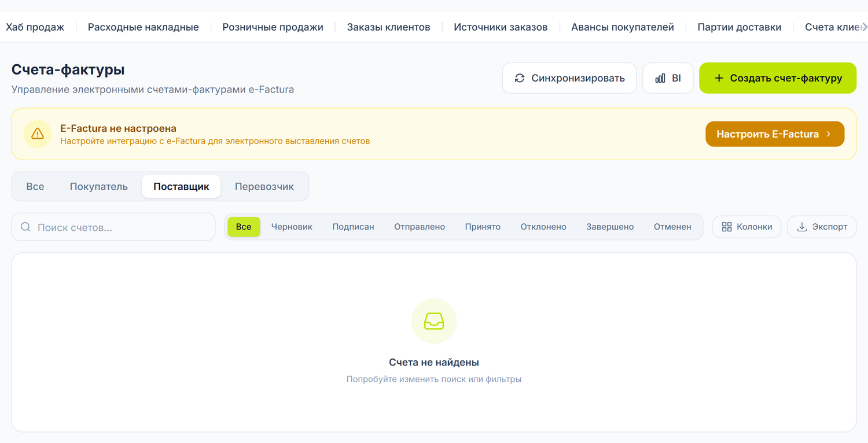This screenshot has width=868, height=443.
Task: Show Принято invoices
Action: [x=483, y=227]
